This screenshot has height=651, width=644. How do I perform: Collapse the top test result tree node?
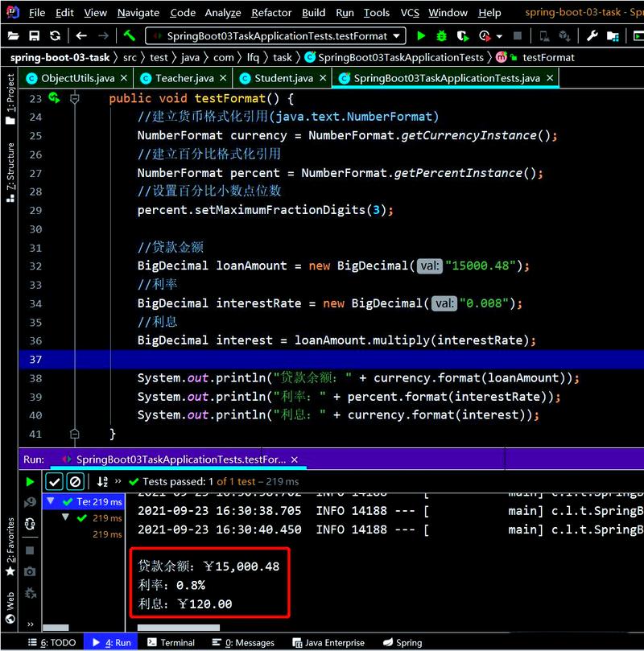tap(51, 501)
